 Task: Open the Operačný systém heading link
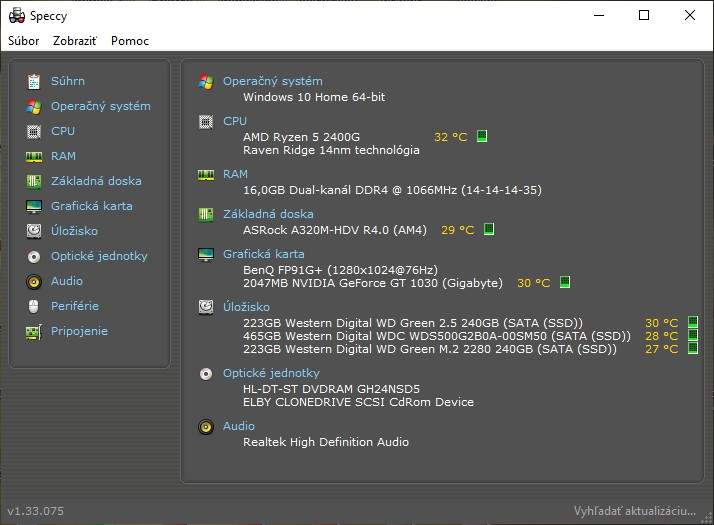272,81
